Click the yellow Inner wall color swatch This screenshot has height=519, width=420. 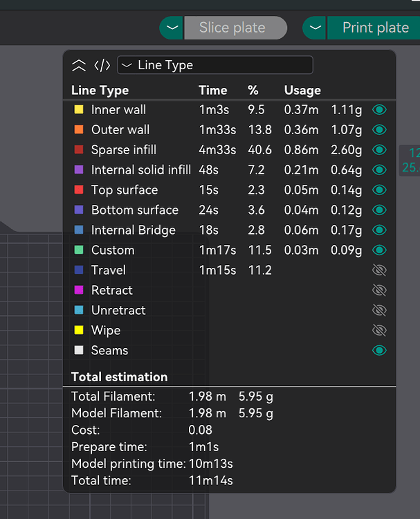79,109
